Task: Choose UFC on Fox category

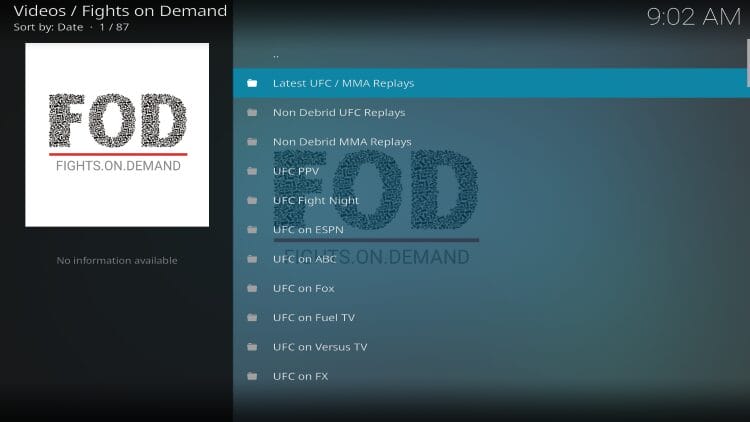Action: 491,288
